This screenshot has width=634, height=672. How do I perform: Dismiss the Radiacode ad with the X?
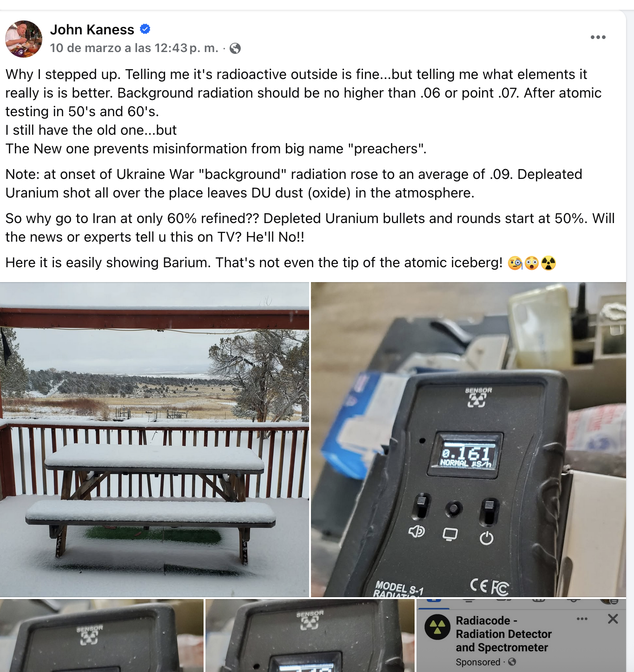pos(613,619)
